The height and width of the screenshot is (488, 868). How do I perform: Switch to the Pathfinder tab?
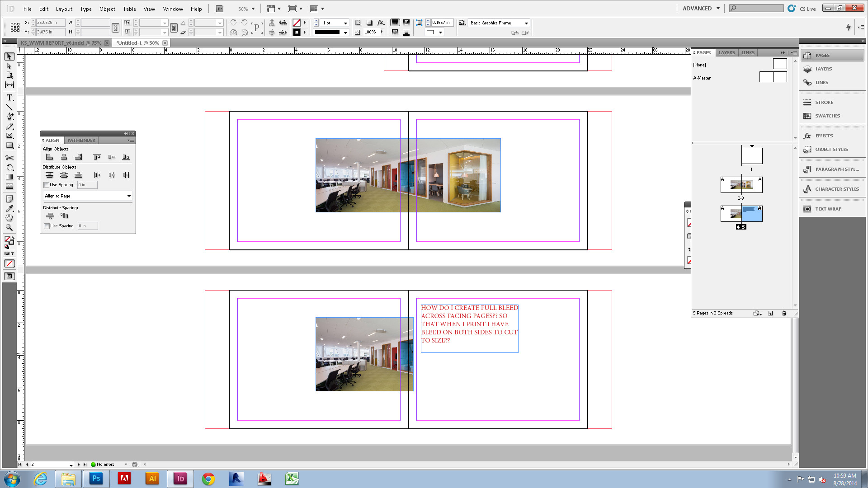point(81,140)
